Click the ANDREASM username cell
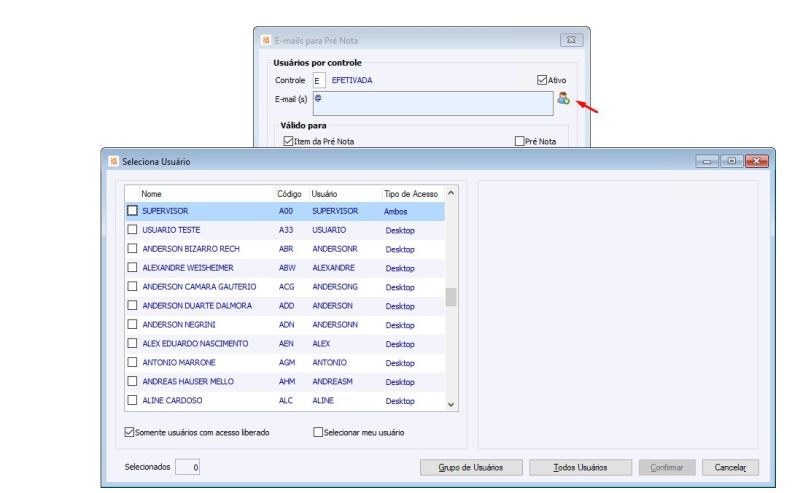The width and height of the screenshot is (800, 493). (x=332, y=381)
